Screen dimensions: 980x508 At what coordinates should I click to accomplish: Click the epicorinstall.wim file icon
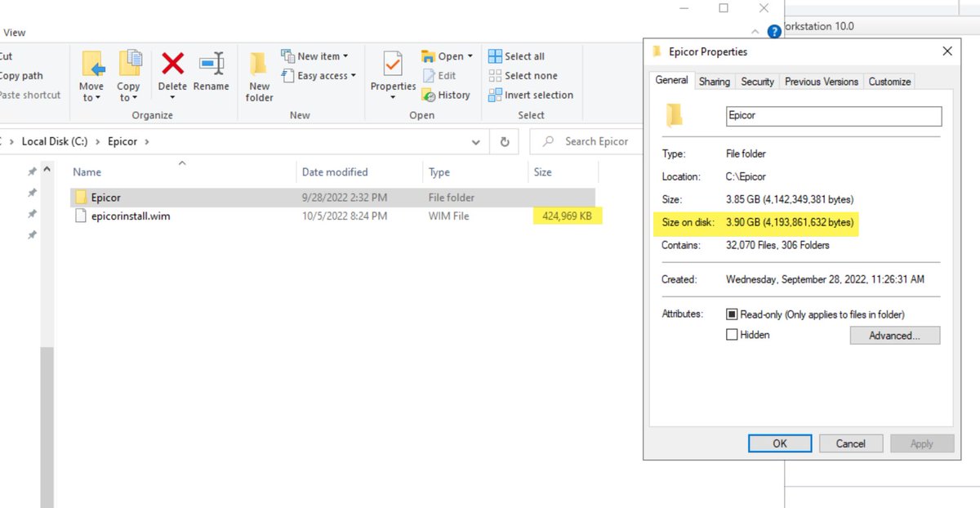(x=80, y=216)
